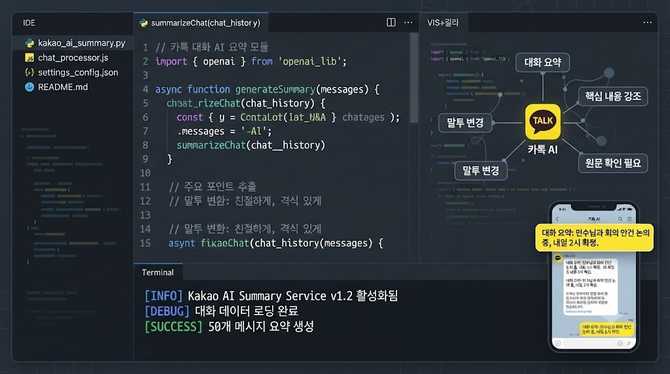Screen dimensions: 670x374
Task: Click the info icon beside README.md
Action: coord(29,87)
